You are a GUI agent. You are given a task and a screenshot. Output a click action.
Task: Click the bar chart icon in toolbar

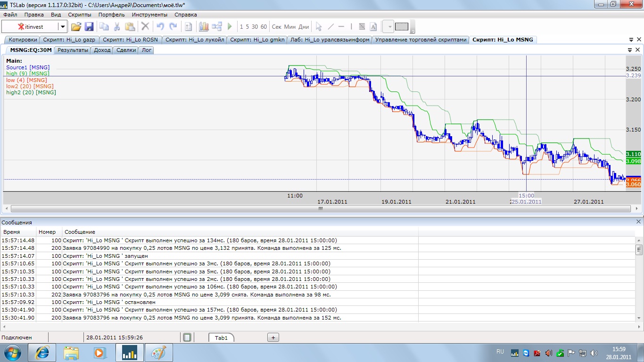point(204,27)
